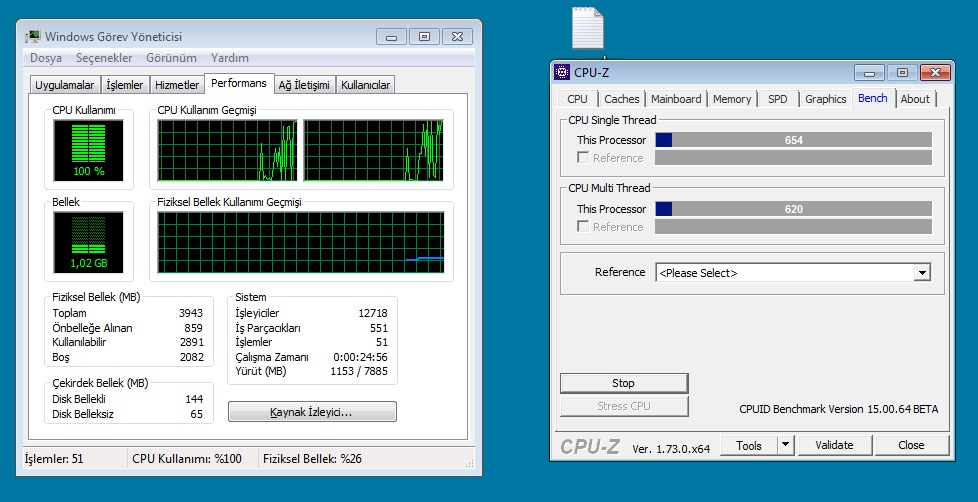The width and height of the screenshot is (978, 502).
Task: Open the Caches tab in CPU-Z
Action: point(622,99)
